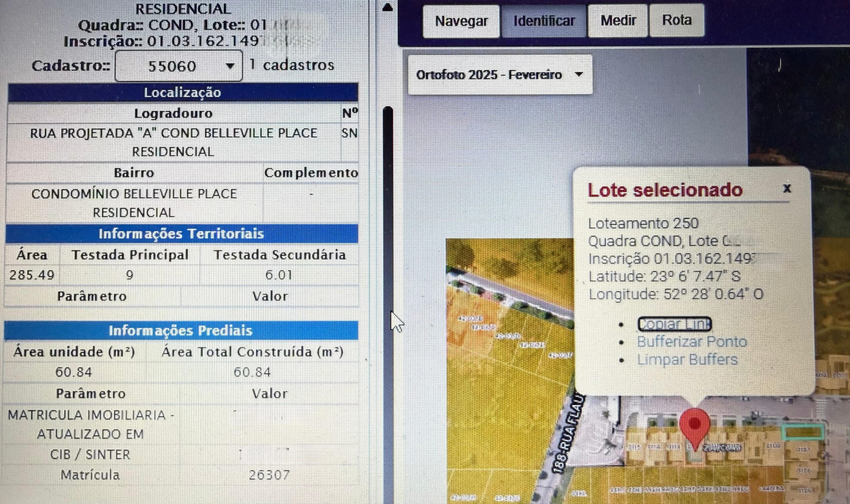Click the Matrícula value 26307

click(x=269, y=474)
